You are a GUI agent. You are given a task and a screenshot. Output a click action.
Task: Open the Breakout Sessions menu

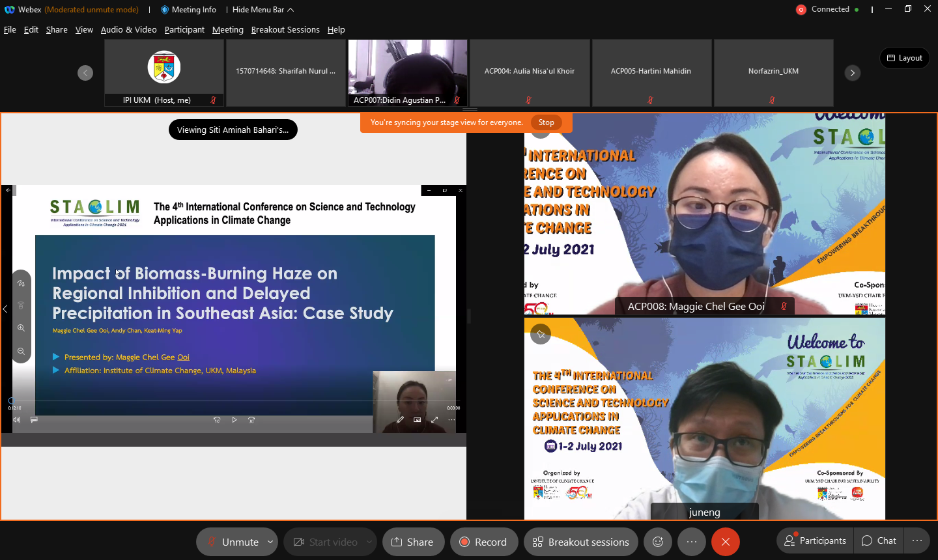[x=285, y=30]
